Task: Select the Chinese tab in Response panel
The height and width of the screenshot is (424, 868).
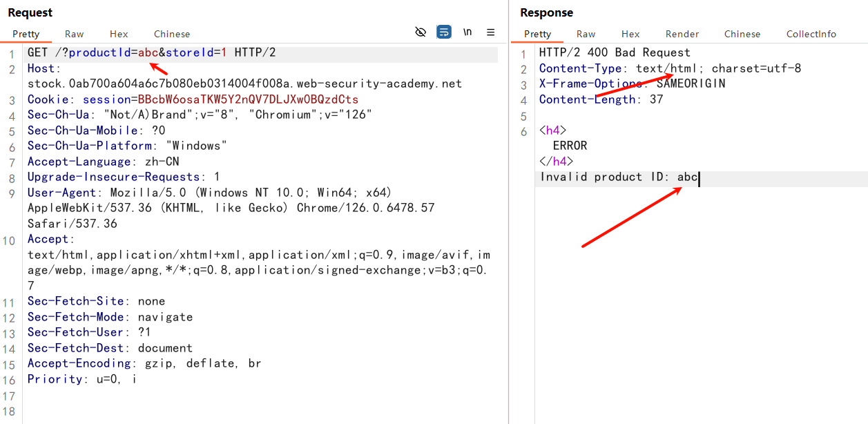Action: tap(742, 34)
